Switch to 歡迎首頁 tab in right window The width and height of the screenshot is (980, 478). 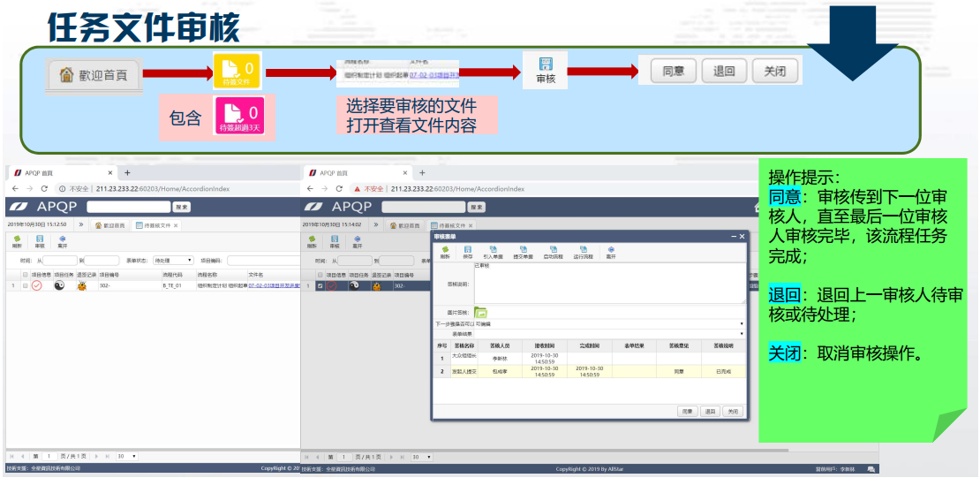click(x=404, y=225)
